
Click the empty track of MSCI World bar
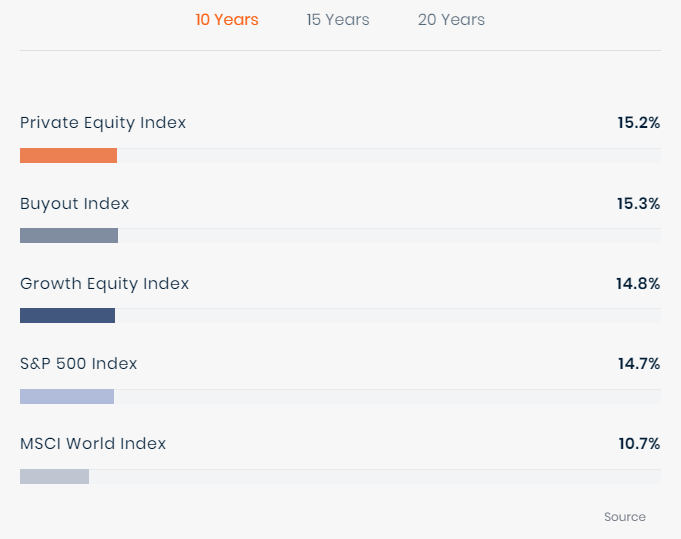pos(375,477)
